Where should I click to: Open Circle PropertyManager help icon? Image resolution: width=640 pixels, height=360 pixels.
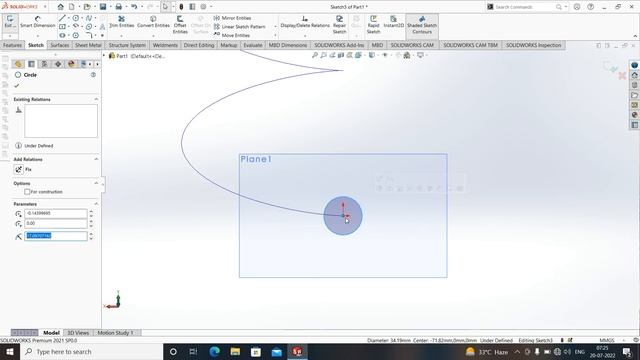[x=93, y=75]
